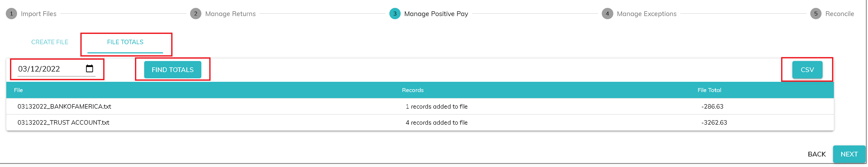868x167 pixels.
Task: Click the Import Files step label
Action: (38, 14)
